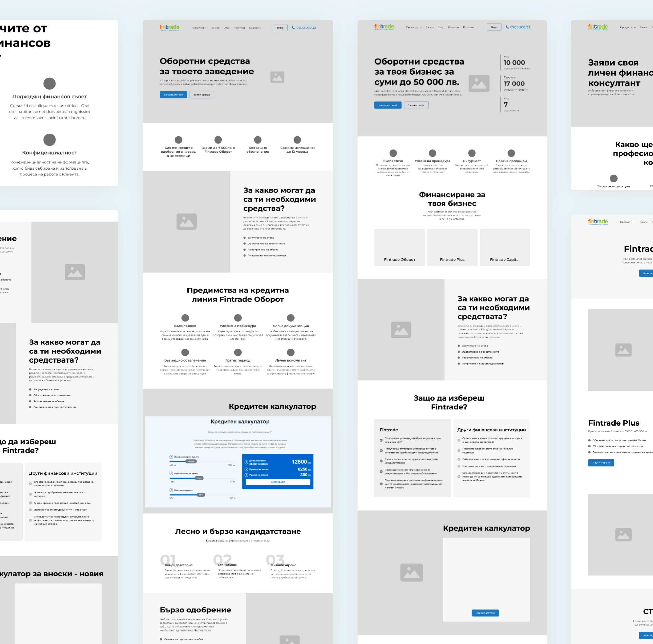
Task: Click Заяви кредит in the credit calculator
Action: [278, 482]
